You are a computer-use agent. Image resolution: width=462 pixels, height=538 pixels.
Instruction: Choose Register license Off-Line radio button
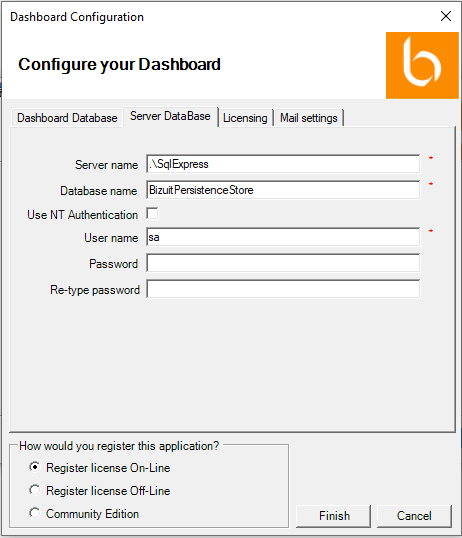35,490
